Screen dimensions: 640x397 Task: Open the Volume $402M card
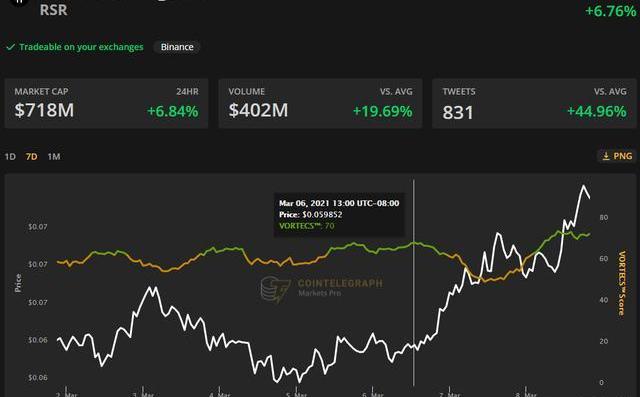320,104
